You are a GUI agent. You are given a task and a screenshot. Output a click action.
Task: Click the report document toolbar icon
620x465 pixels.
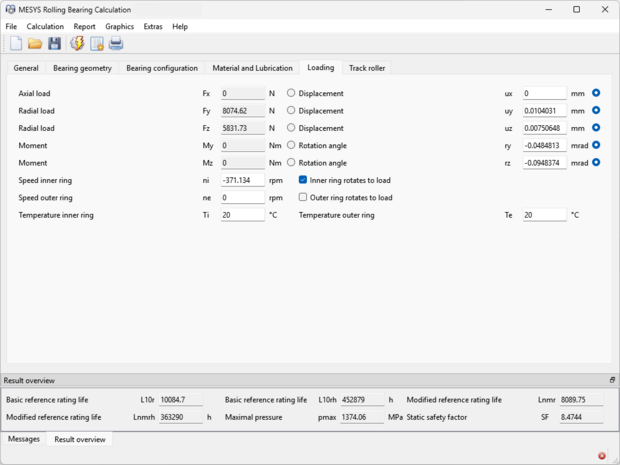click(97, 43)
